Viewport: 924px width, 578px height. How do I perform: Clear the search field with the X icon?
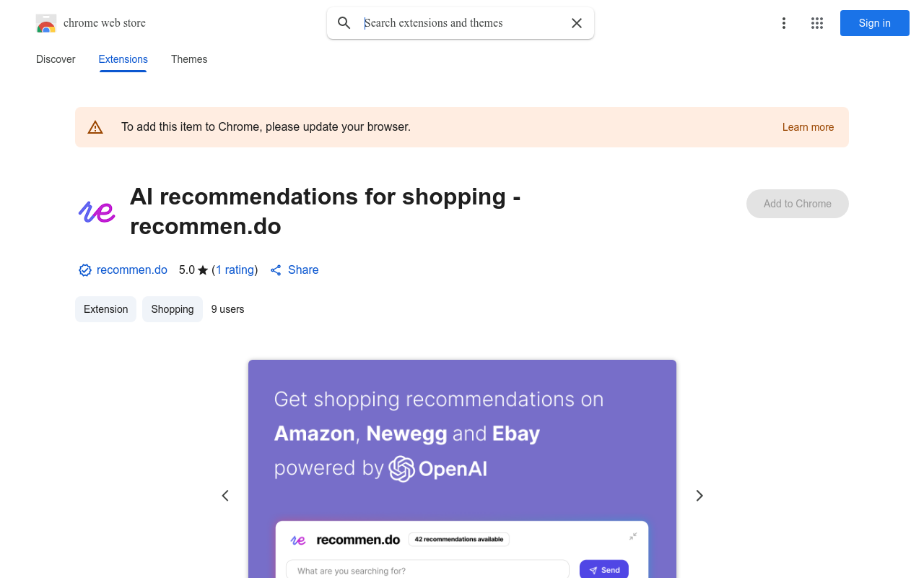[576, 22]
